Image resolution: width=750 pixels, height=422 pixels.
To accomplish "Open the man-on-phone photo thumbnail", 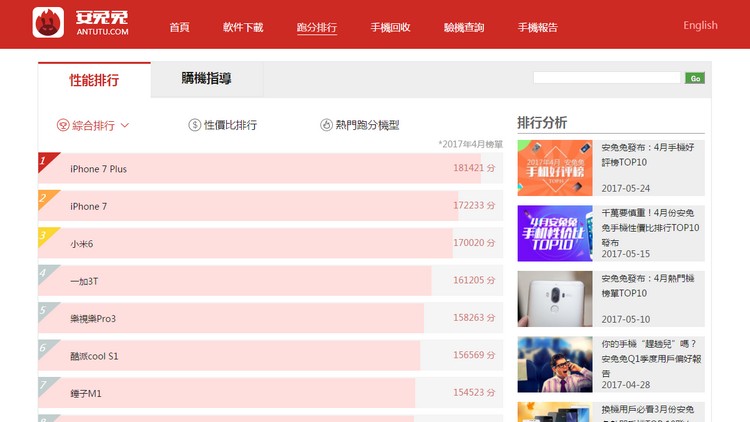I will coord(555,365).
